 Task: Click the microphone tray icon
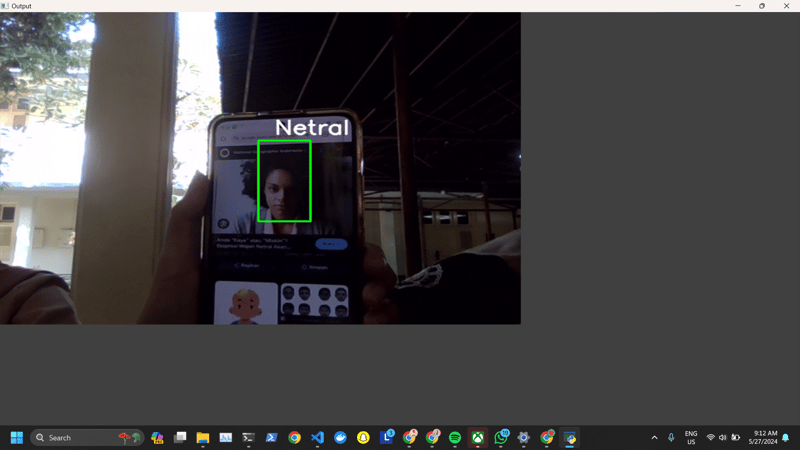(671, 438)
